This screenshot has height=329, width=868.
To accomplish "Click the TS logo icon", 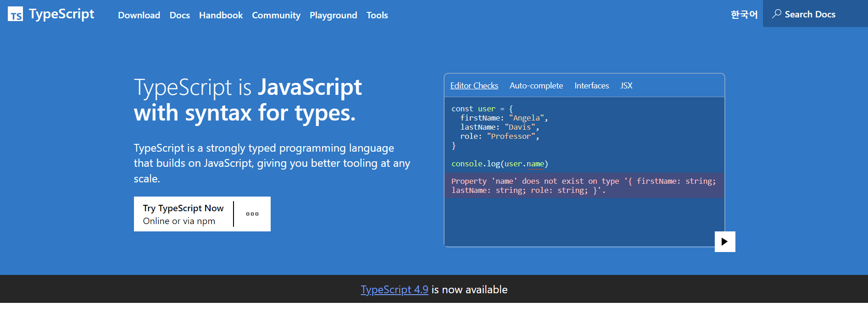I will click(x=15, y=14).
